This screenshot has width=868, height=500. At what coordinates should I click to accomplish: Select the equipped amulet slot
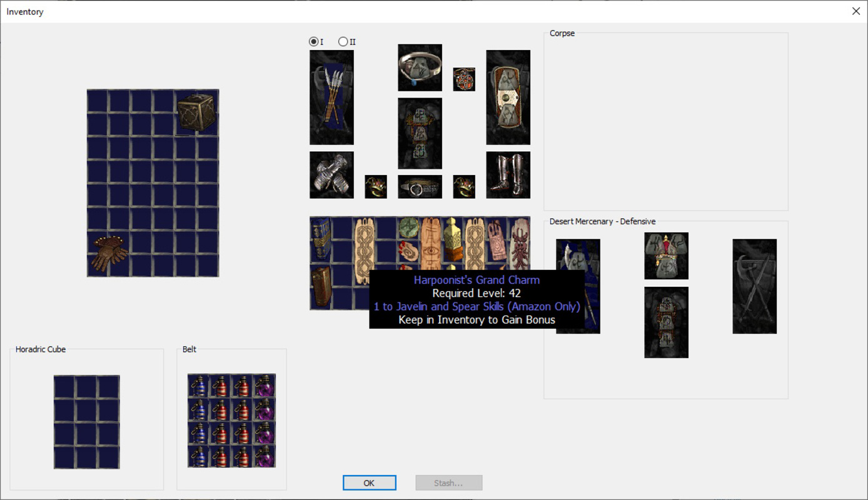pos(464,79)
